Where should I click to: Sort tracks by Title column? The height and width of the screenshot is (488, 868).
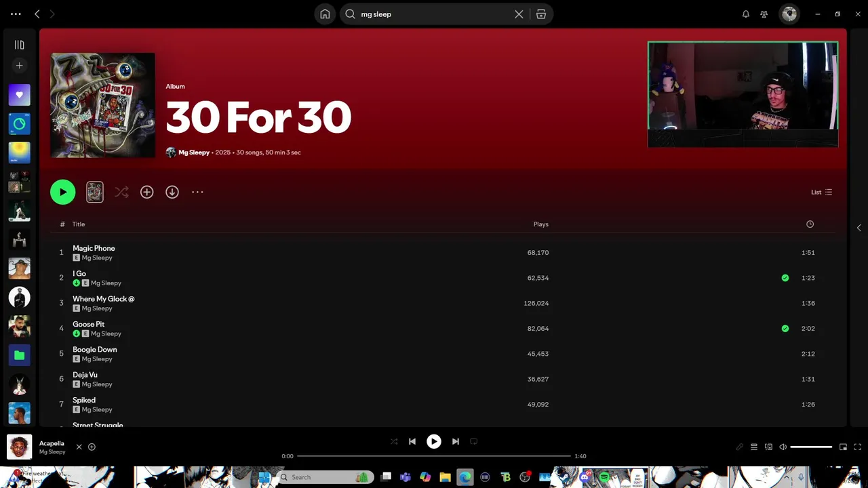point(79,224)
